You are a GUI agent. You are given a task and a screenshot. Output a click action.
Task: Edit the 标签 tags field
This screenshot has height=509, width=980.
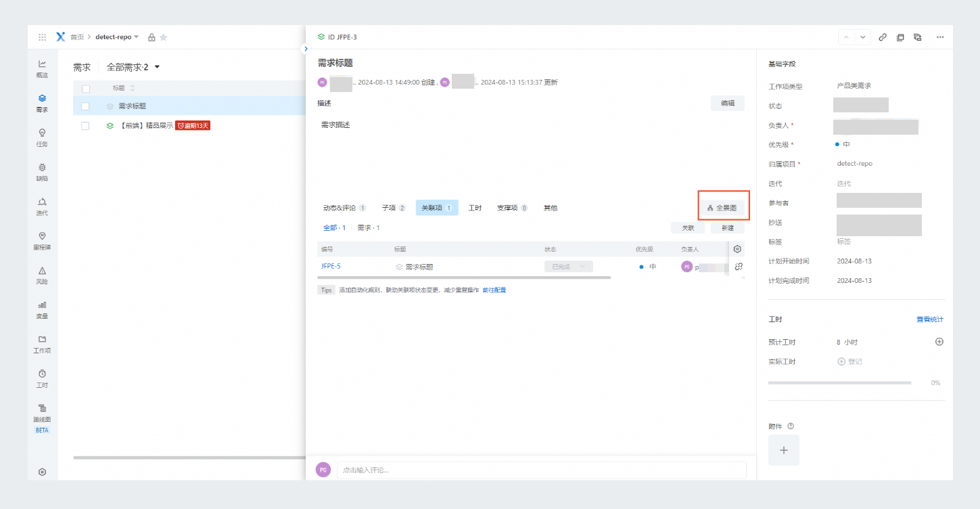click(844, 242)
